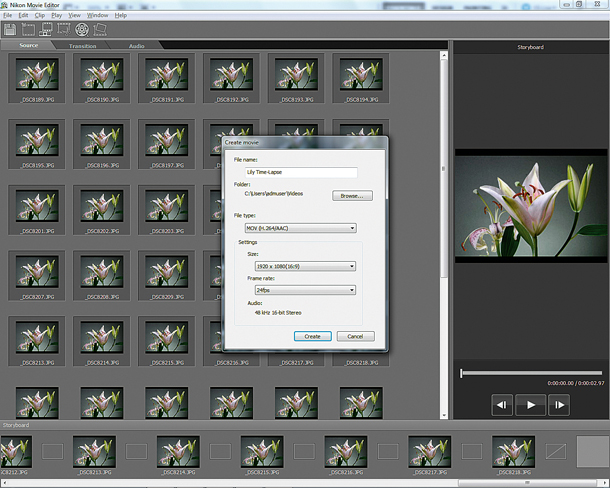
Task: Step forward one frame in preview
Action: (559, 405)
